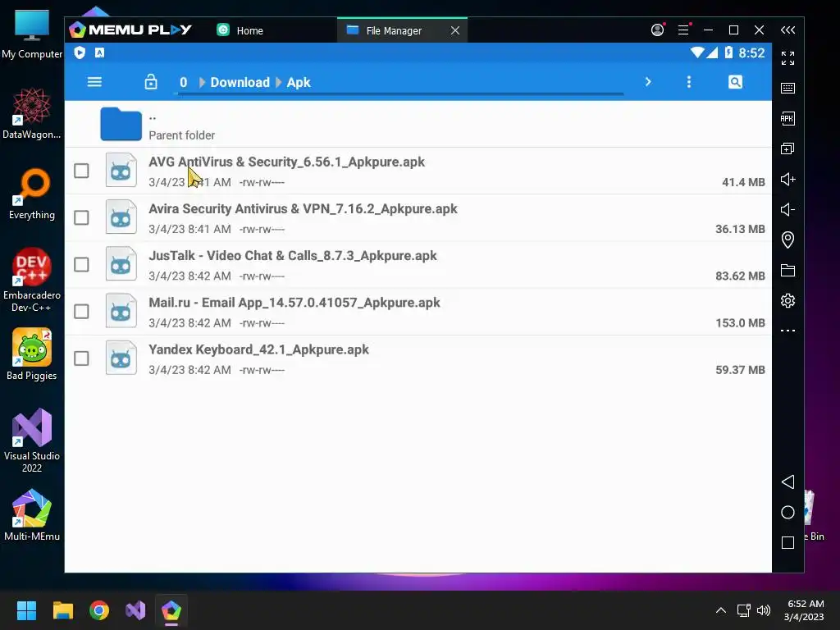
Task: Click the 153.0 MB file size
Action: pos(740,323)
